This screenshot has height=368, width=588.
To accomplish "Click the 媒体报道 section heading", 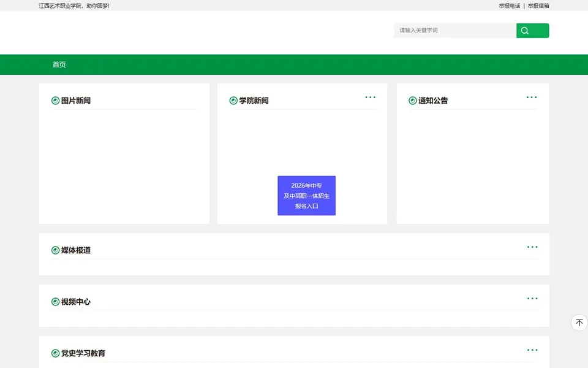I will (x=76, y=250).
